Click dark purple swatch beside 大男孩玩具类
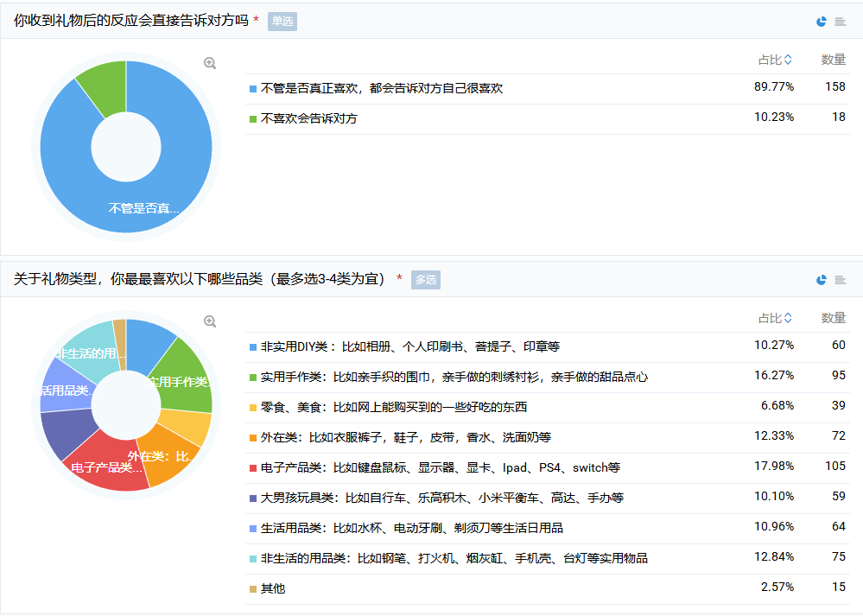This screenshot has height=616, width=863. [x=253, y=499]
